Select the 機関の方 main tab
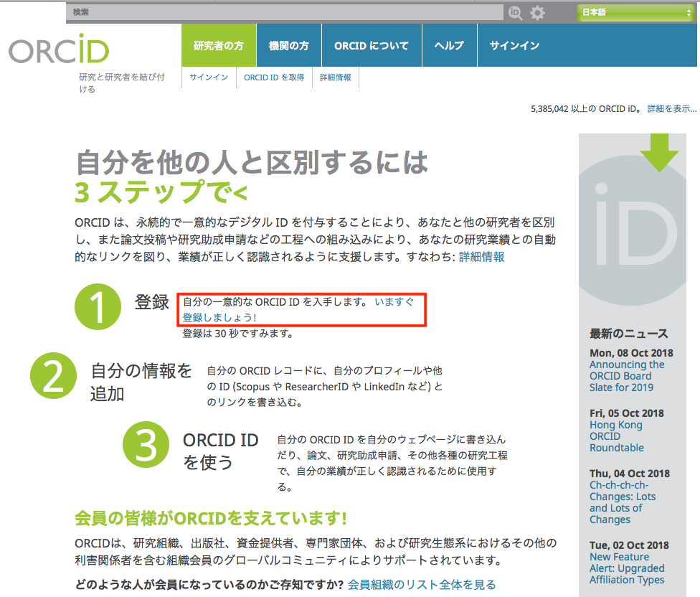 pos(289,45)
